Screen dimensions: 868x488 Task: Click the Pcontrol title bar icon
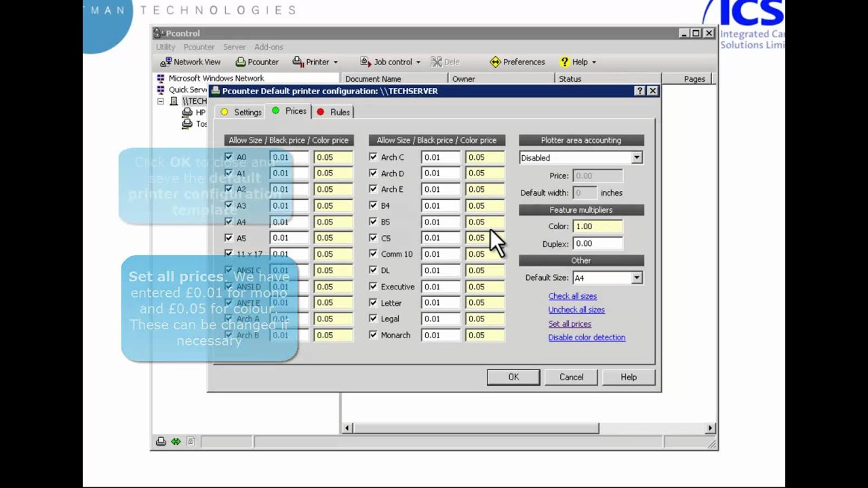coord(159,33)
